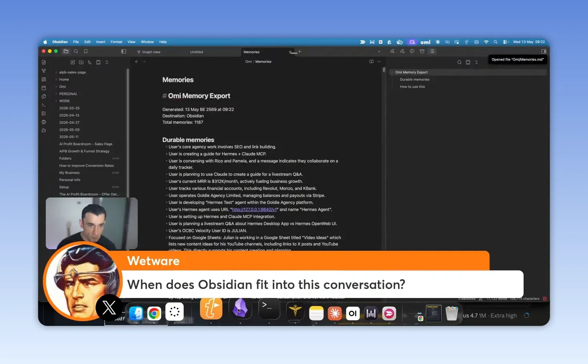This screenshot has width=588, height=364.
Task: Change the file explorer sort order
Action: pyautogui.click(x=90, y=62)
